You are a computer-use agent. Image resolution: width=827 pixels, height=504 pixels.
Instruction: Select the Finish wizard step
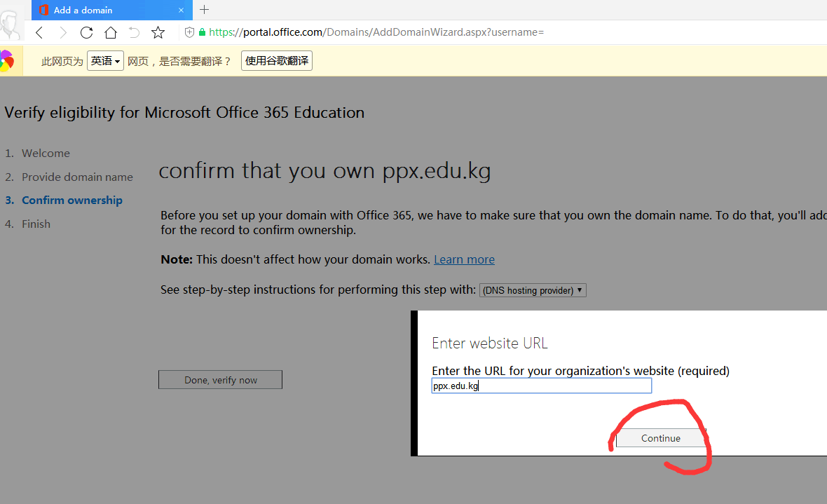click(x=36, y=224)
